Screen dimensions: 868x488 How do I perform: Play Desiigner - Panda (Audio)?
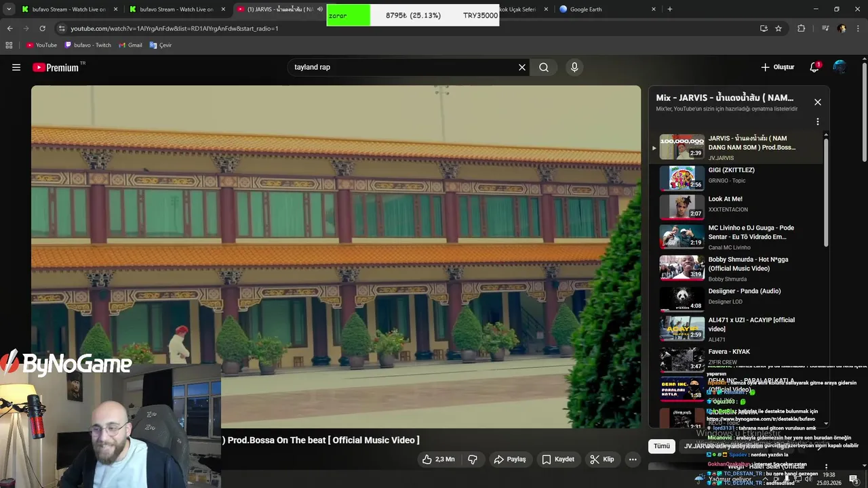coord(737,298)
